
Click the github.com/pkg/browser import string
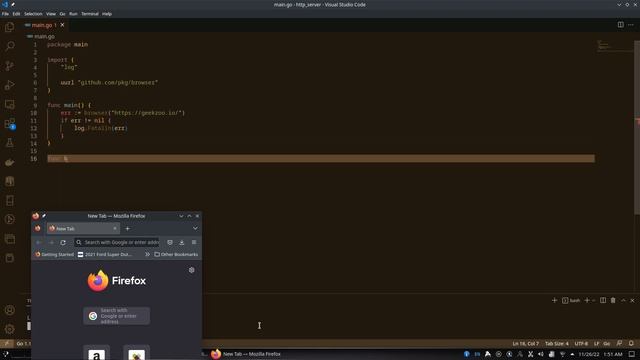(x=118, y=82)
